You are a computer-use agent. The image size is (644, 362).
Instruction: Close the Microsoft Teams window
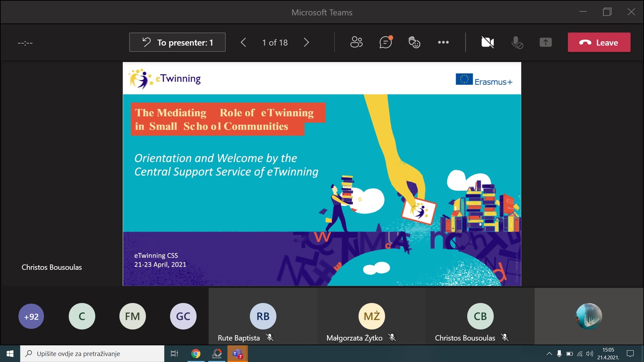click(x=631, y=12)
